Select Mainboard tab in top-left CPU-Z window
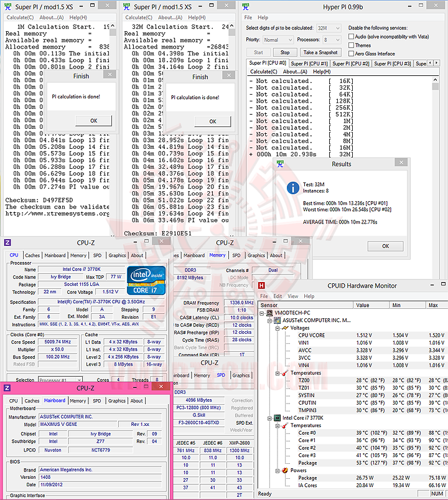Image resolution: width=448 pixels, height=500 pixels. (55, 255)
